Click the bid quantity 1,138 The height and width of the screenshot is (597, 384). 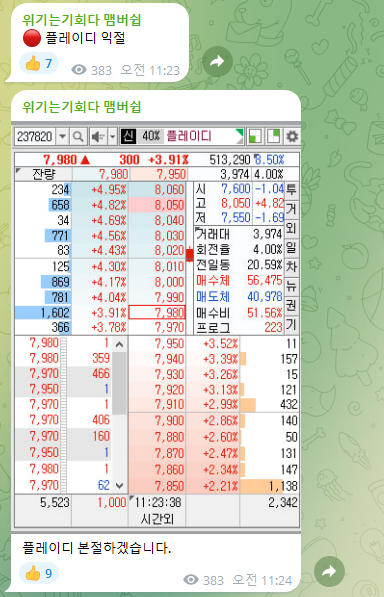283,486
